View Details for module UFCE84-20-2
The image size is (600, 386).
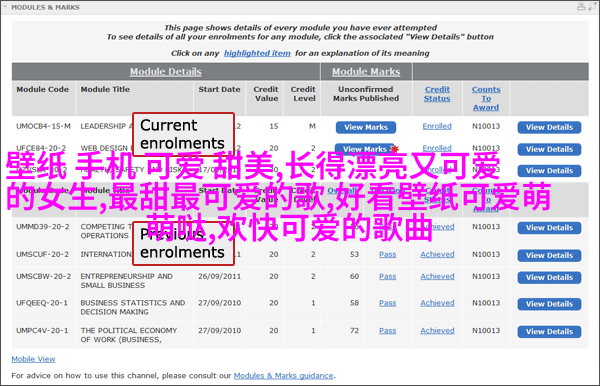pyautogui.click(x=549, y=149)
